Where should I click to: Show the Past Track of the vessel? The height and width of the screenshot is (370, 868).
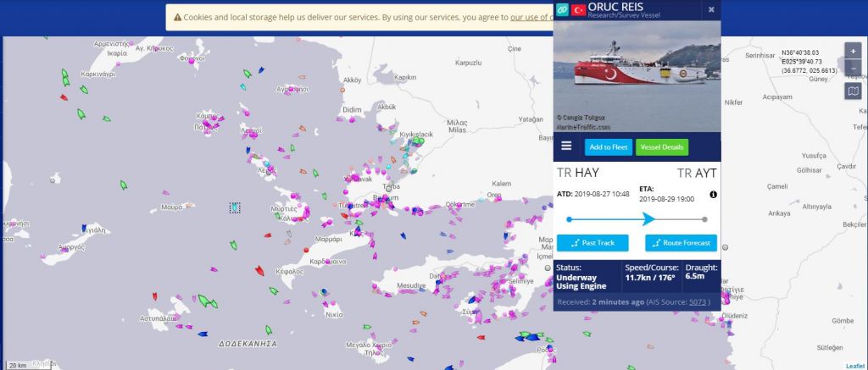coord(593,243)
